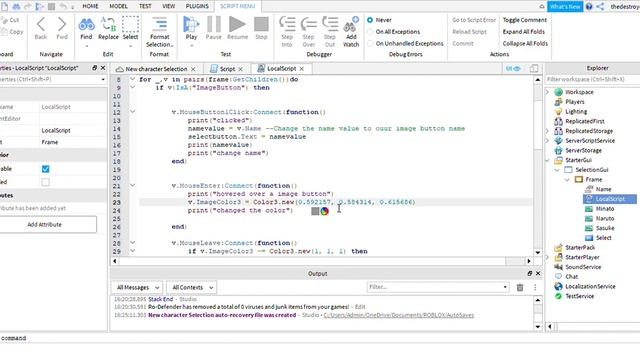The height and width of the screenshot is (360, 640).
Task: Click the Cut icon
Action: tap(4, 20)
